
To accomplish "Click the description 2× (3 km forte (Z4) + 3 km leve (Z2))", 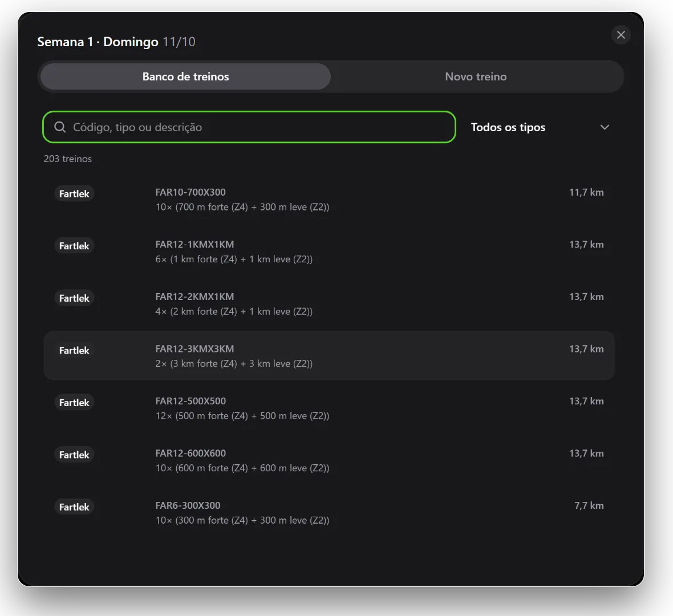I will point(234,363).
